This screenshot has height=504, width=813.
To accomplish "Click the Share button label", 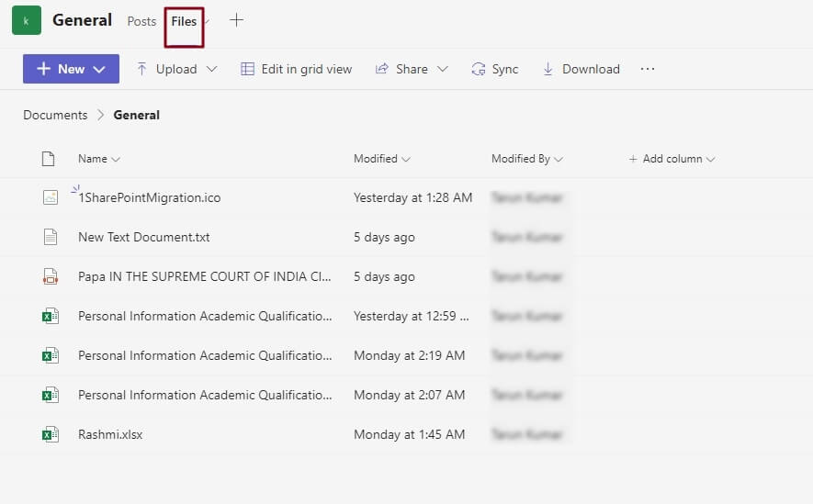I will point(412,69).
